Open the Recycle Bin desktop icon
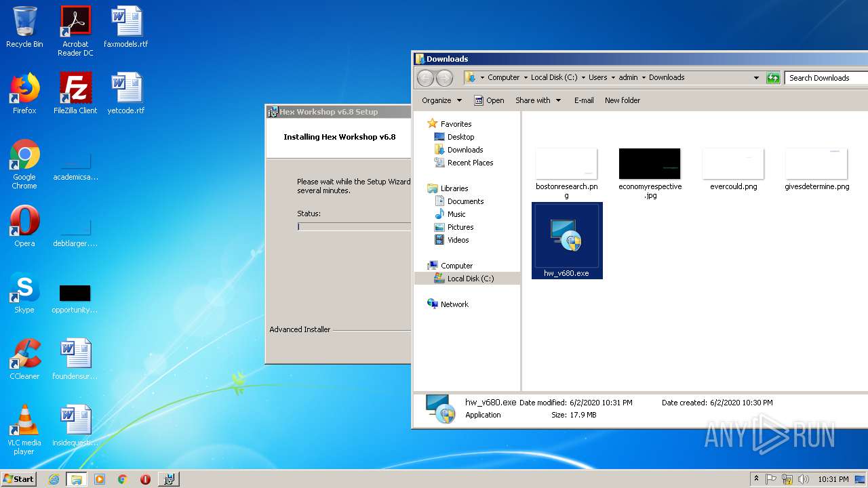This screenshot has height=488, width=868. 24,27
